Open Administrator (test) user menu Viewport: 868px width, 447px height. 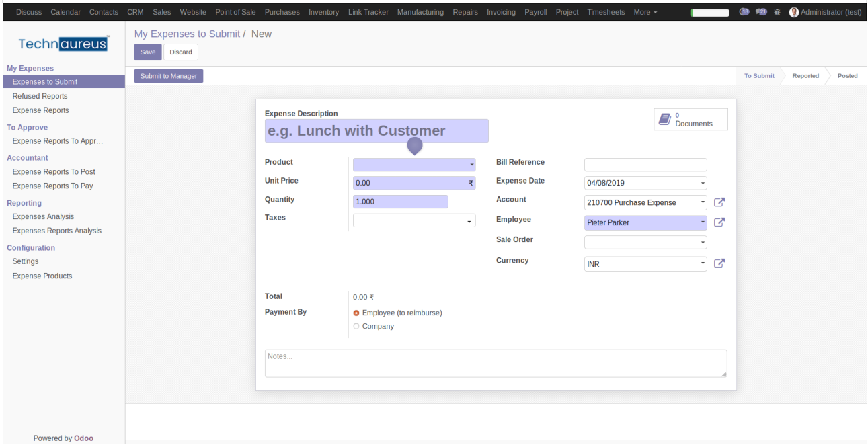click(826, 12)
